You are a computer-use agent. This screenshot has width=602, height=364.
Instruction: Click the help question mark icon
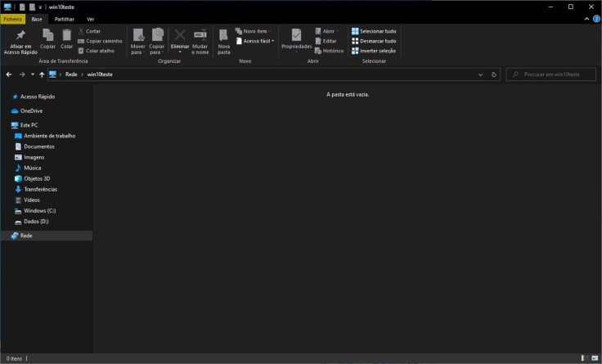click(x=596, y=19)
